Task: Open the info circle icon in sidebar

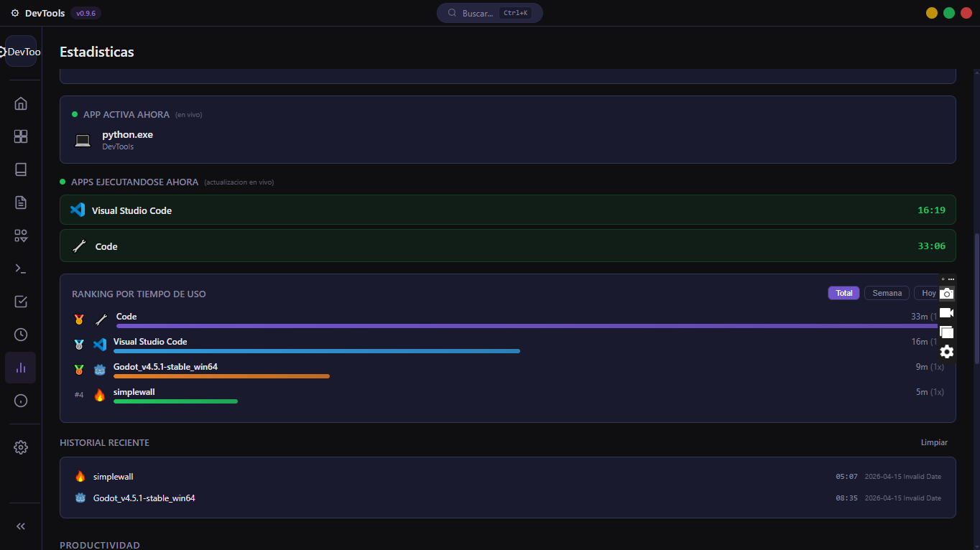Action: pos(21,401)
